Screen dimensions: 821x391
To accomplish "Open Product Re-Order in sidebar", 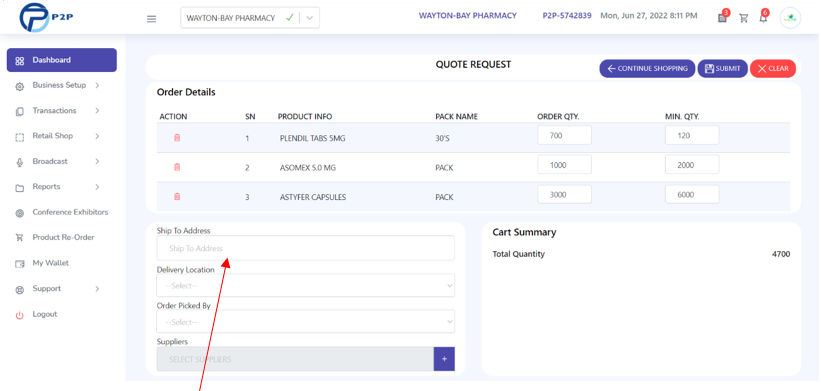I will click(x=62, y=238).
